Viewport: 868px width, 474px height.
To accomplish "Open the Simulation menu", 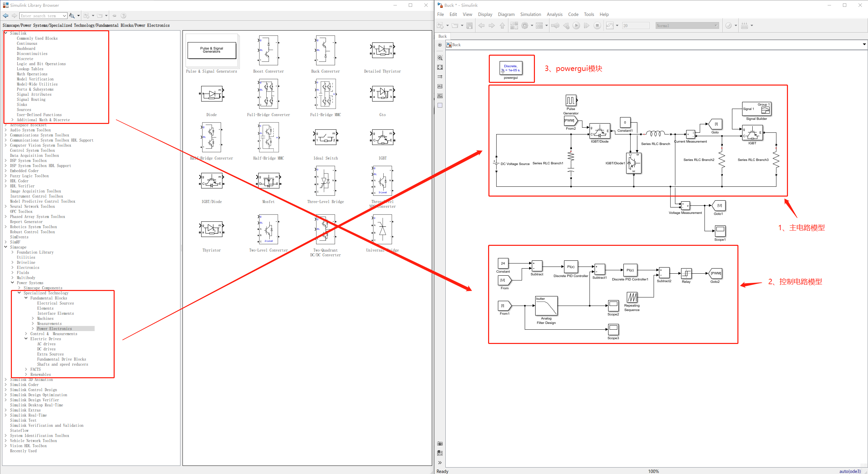I will 530,14.
